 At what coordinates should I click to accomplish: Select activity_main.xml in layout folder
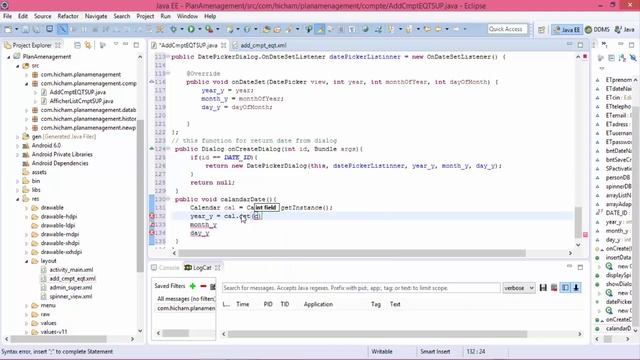71,270
